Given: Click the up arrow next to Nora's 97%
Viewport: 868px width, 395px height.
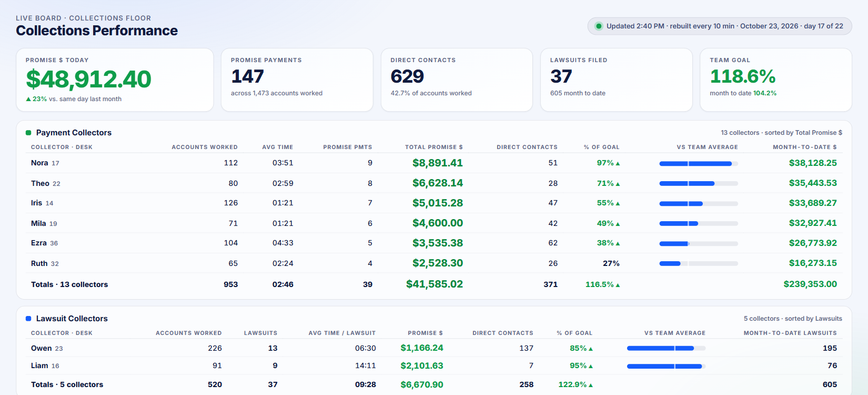Looking at the screenshot, I should (x=618, y=163).
